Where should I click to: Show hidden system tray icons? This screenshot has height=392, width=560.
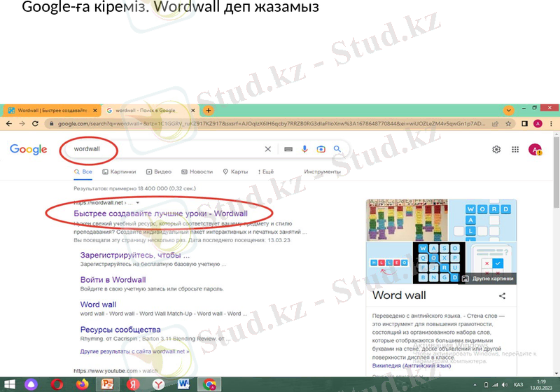click(475, 385)
